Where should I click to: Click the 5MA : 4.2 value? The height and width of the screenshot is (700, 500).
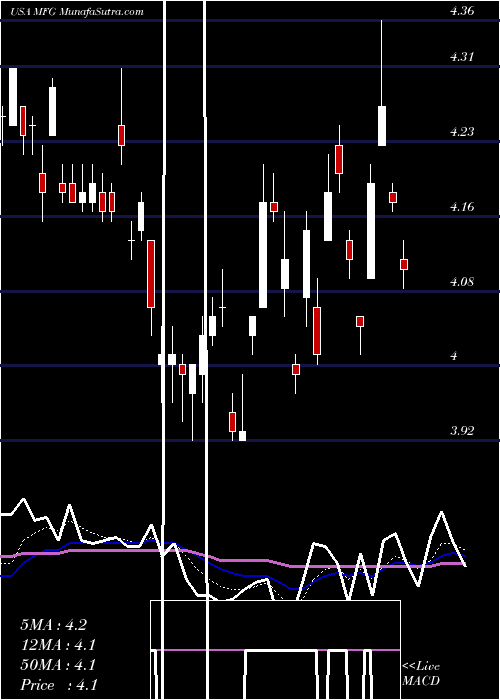(x=54, y=625)
